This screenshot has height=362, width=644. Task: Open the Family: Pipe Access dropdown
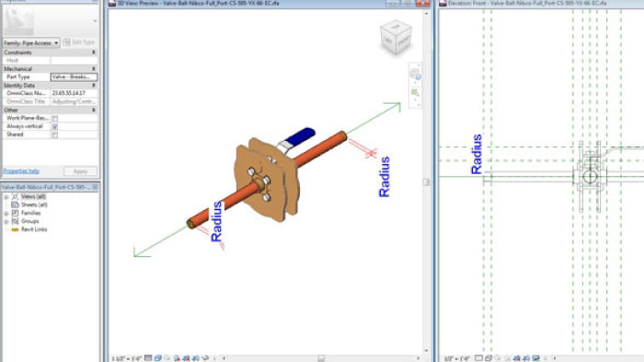tap(31, 42)
